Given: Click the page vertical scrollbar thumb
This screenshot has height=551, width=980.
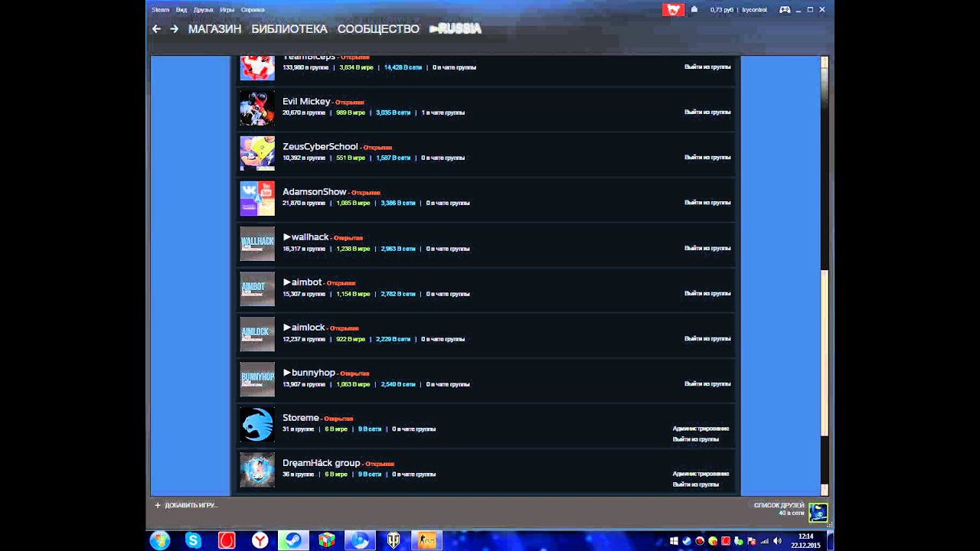Looking at the screenshot, I should (825, 352).
